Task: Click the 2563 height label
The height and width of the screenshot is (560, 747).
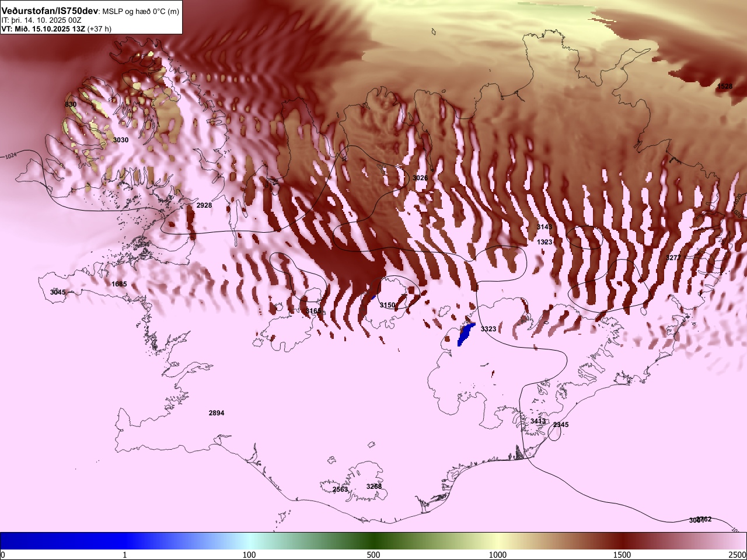Action: pos(340,489)
